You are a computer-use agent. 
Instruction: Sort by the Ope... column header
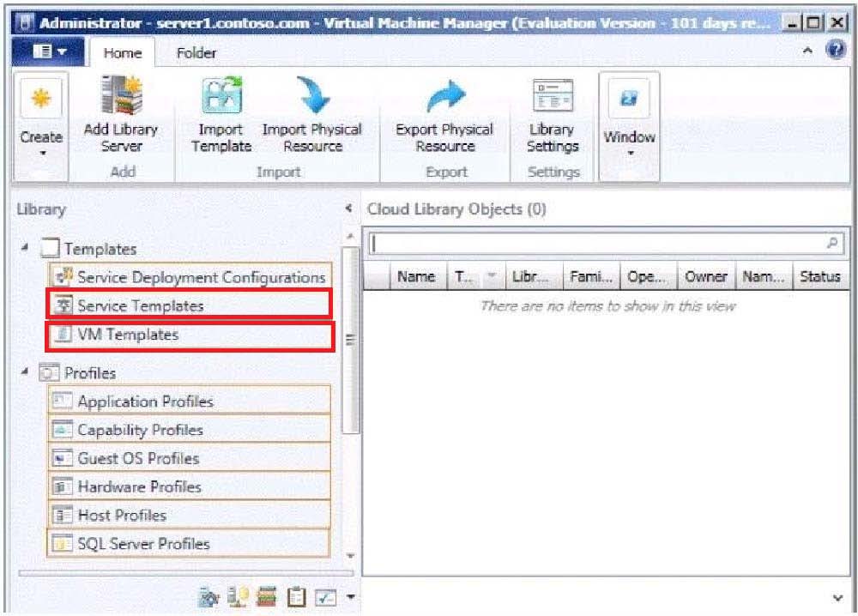click(x=649, y=276)
